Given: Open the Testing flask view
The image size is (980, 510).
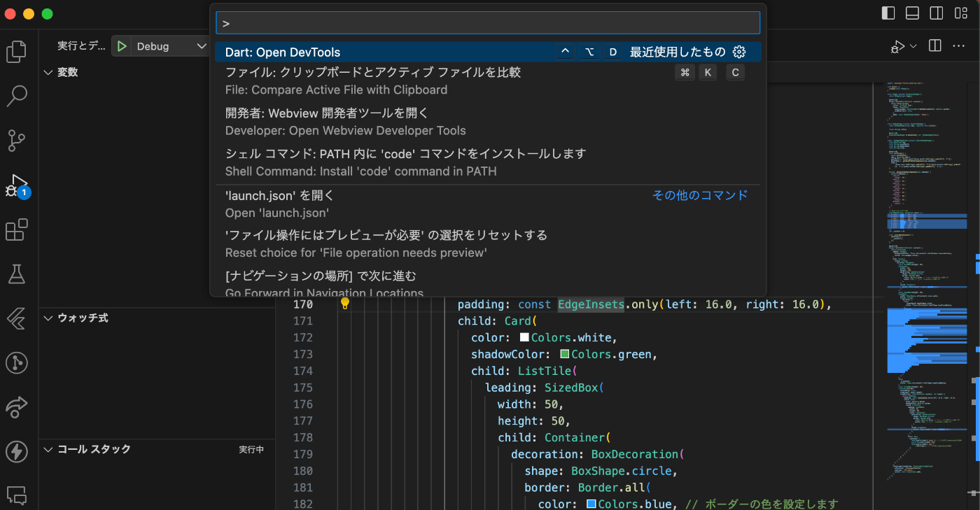Looking at the screenshot, I should click(x=17, y=274).
